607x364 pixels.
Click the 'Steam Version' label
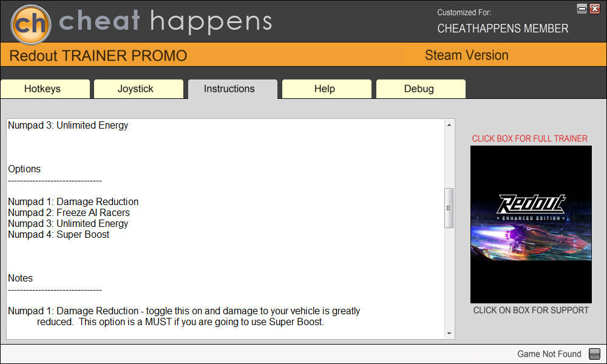click(466, 55)
